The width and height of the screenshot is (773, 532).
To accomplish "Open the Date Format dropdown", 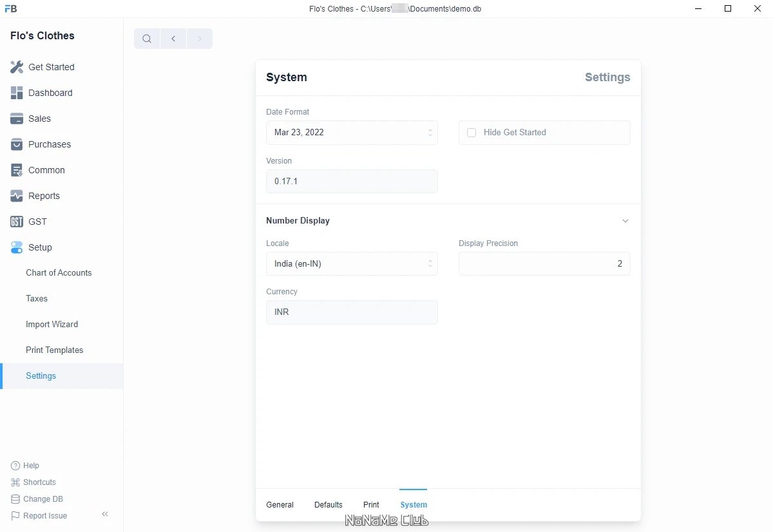I will (x=352, y=133).
